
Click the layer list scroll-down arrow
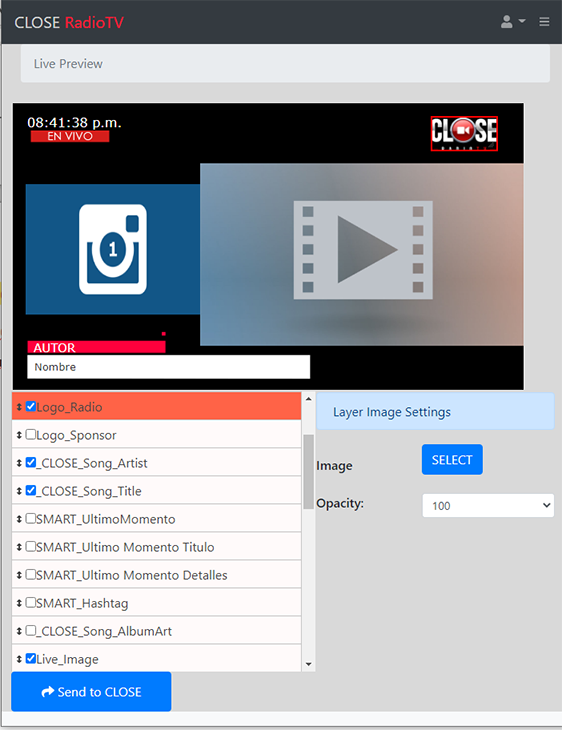tap(308, 664)
